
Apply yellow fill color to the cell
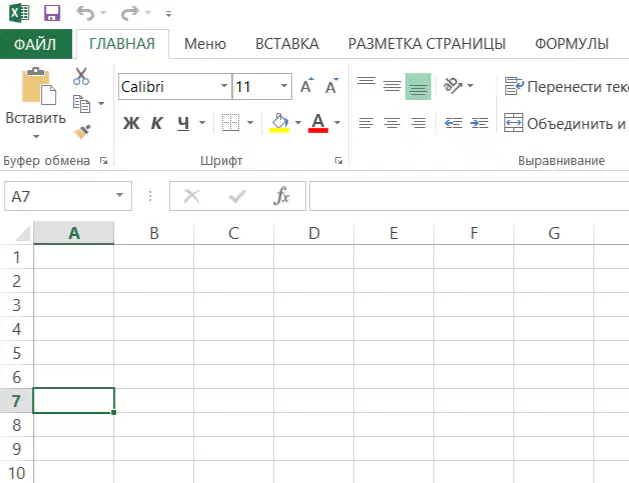(x=280, y=122)
